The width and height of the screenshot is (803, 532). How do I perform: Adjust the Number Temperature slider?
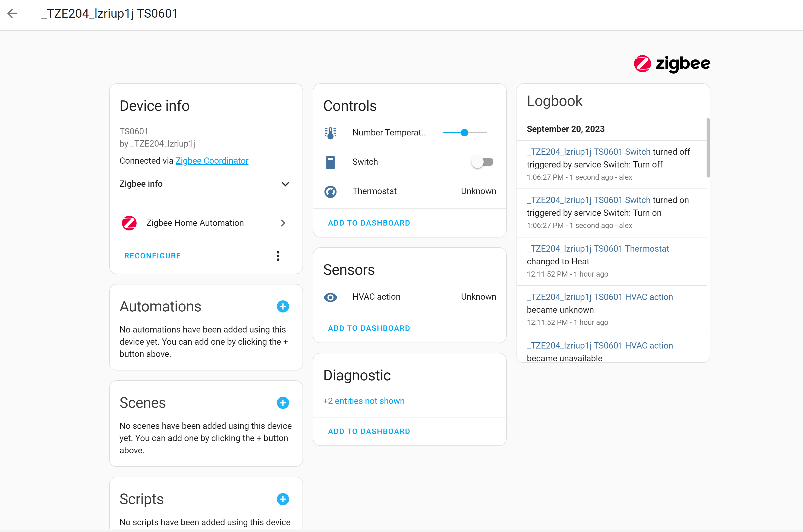coord(464,133)
